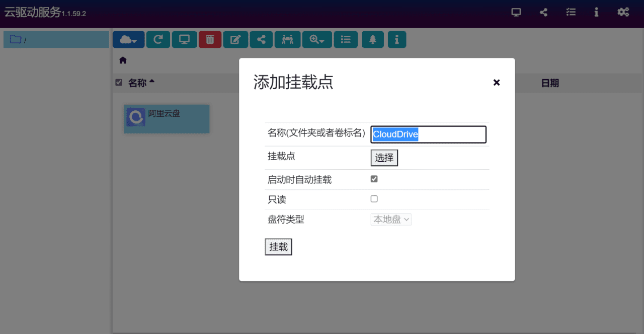Open the gears settings icon in header

(x=623, y=13)
